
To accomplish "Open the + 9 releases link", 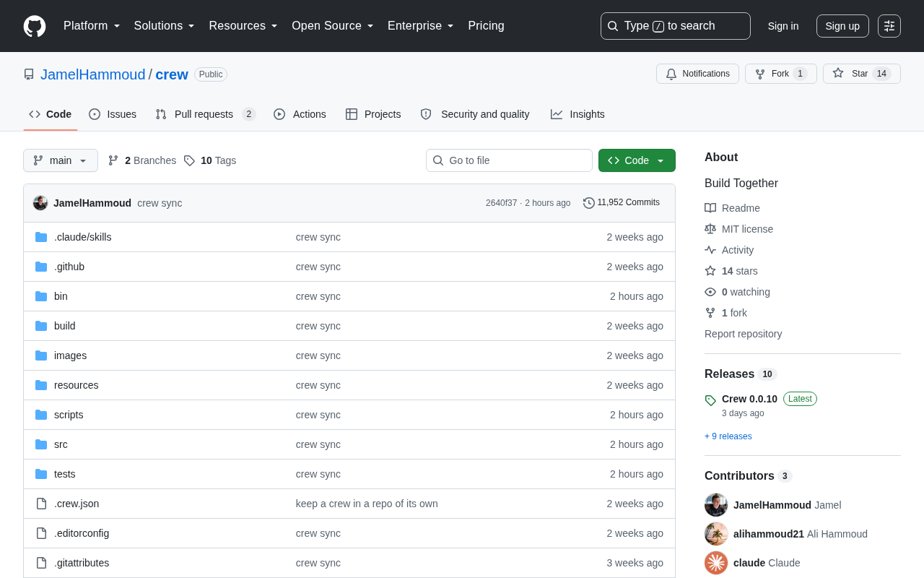I will pyautogui.click(x=728, y=436).
